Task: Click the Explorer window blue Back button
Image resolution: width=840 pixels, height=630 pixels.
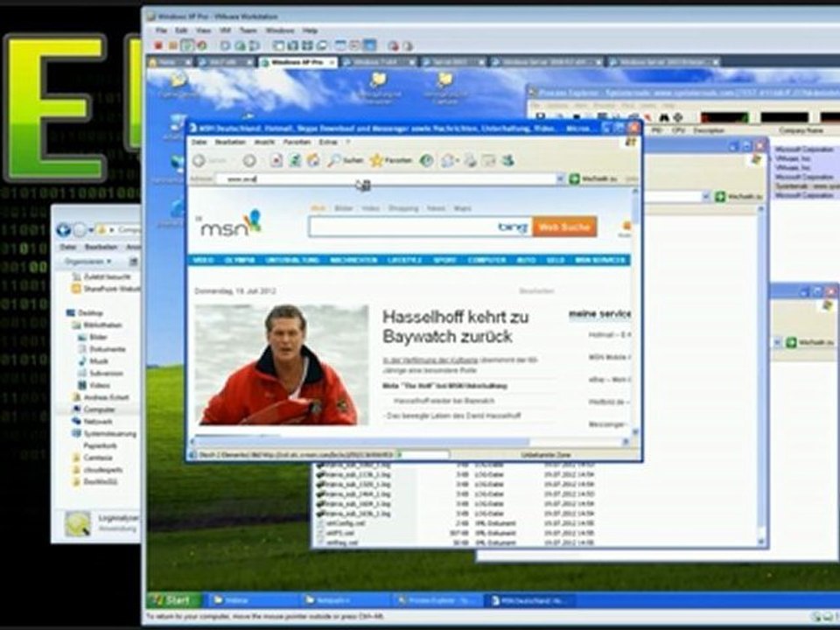Action: (x=63, y=230)
